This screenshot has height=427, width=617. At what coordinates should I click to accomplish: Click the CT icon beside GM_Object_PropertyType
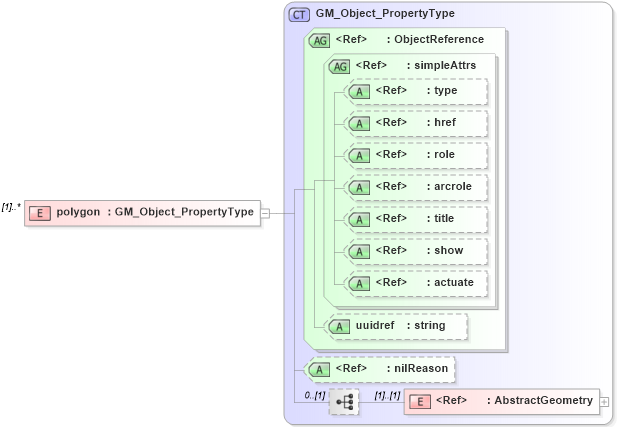tap(299, 15)
